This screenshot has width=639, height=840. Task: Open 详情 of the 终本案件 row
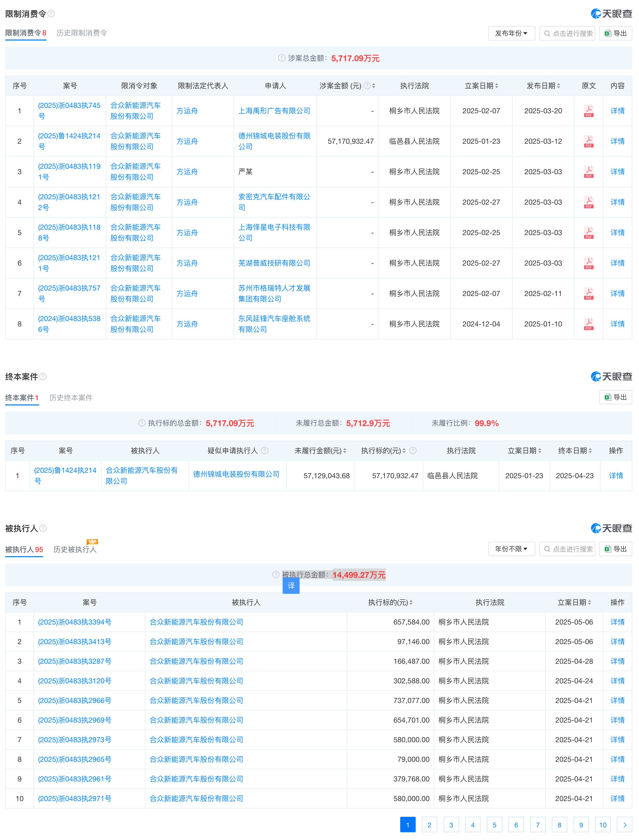click(616, 475)
